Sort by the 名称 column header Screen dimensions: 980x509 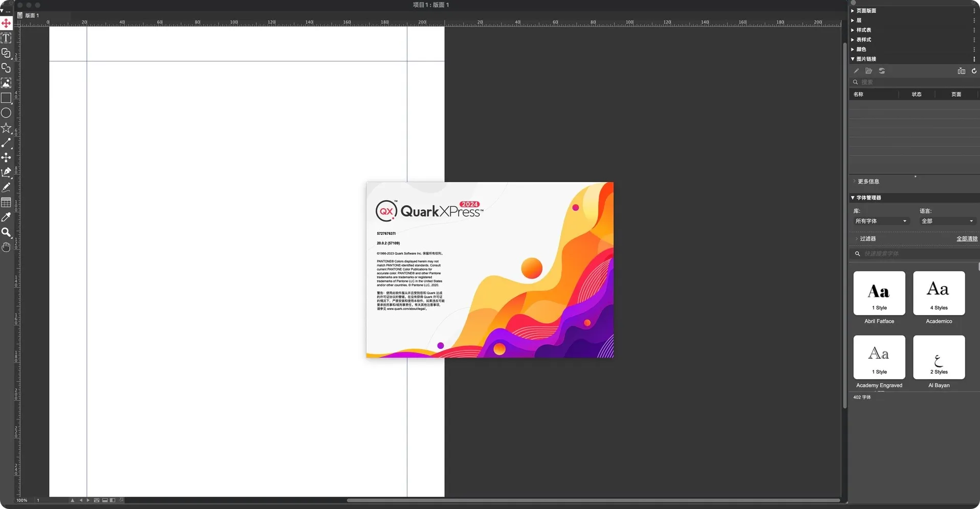pos(874,95)
